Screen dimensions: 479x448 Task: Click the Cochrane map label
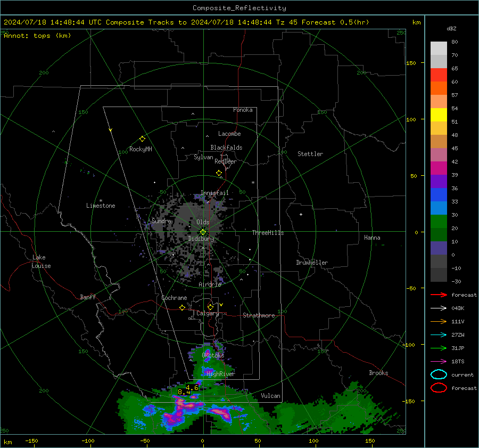coord(174,298)
